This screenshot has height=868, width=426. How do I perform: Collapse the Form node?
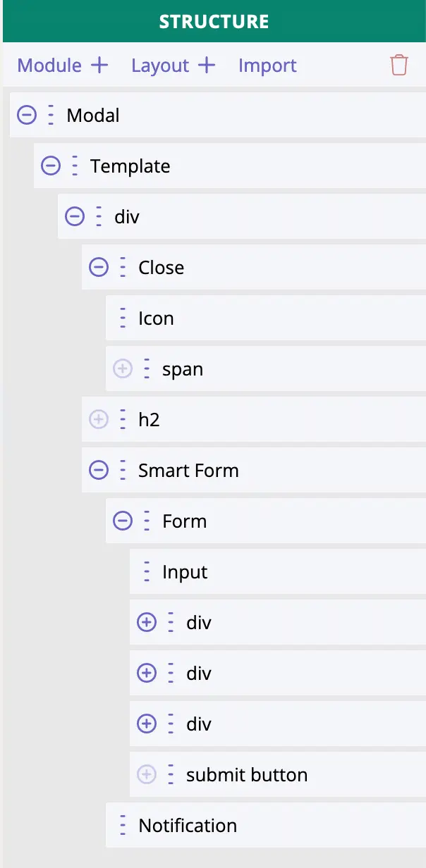click(x=123, y=521)
